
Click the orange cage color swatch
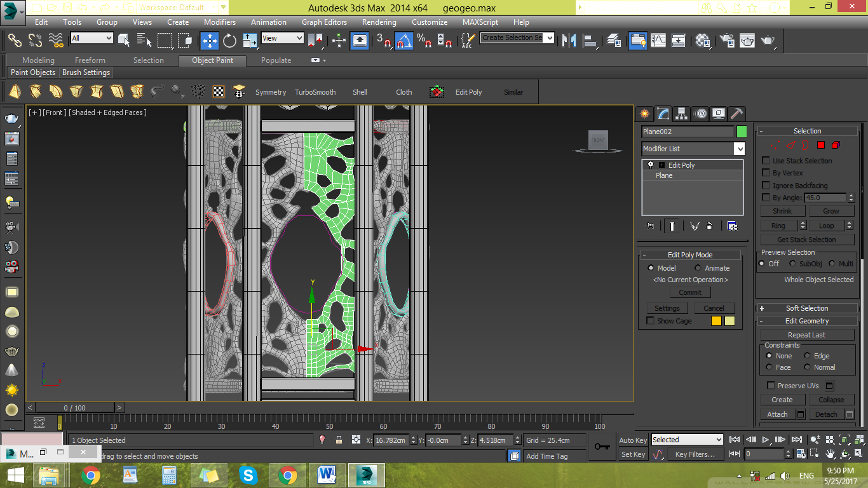tap(716, 321)
